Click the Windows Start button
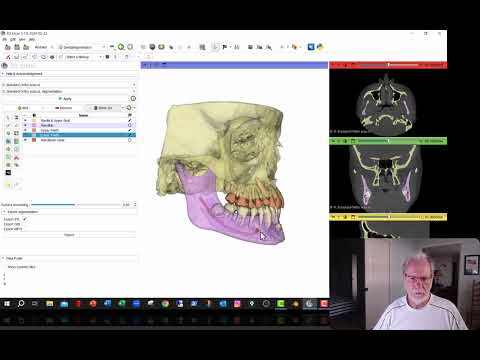 (7, 304)
